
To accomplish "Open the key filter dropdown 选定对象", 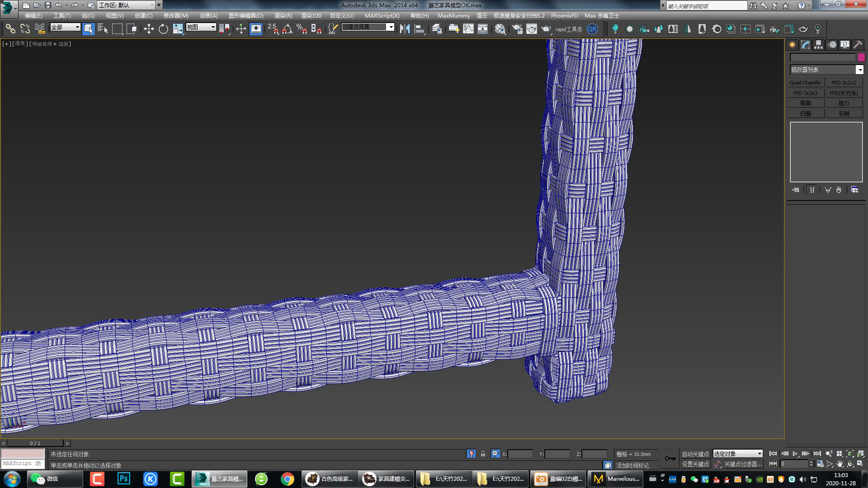I will 738,454.
